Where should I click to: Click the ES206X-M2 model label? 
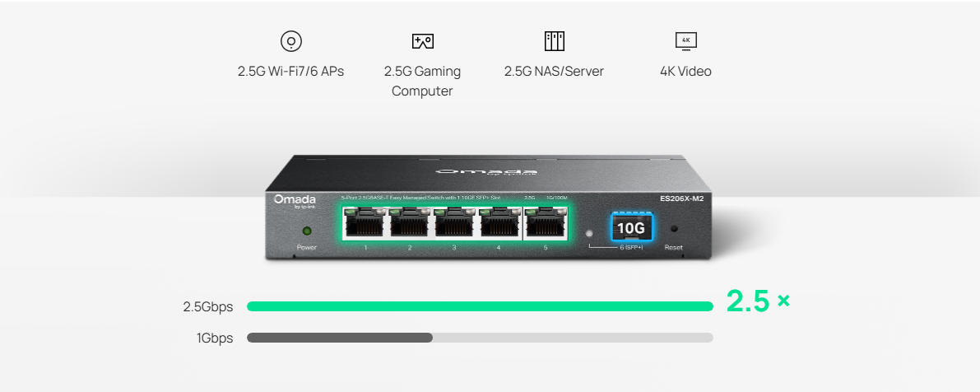click(x=682, y=198)
